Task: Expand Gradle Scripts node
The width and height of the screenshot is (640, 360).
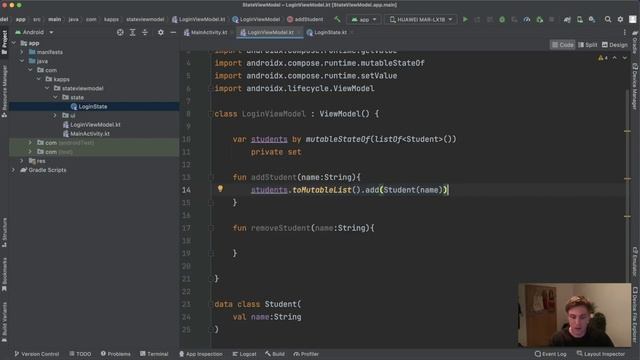Action: click(x=14, y=170)
